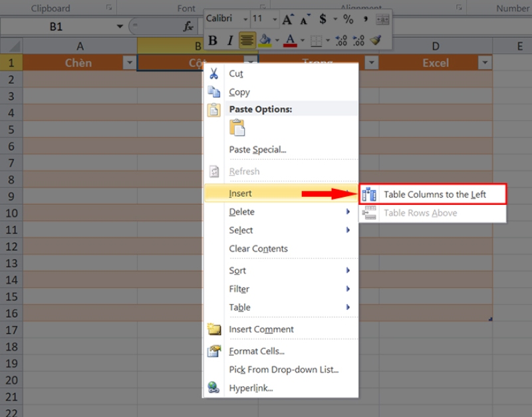Screen dimensions: 532x417
Task: Choose Paste Special from context menu
Action: pyautogui.click(x=257, y=150)
